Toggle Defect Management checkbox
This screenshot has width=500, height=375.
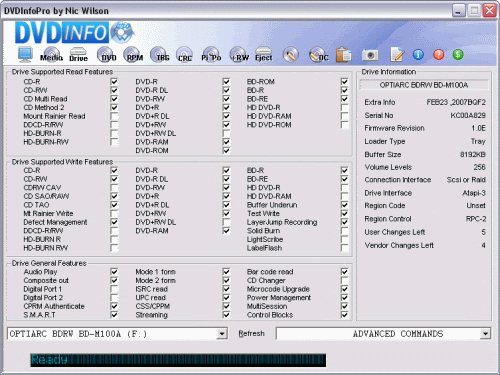click(x=114, y=222)
